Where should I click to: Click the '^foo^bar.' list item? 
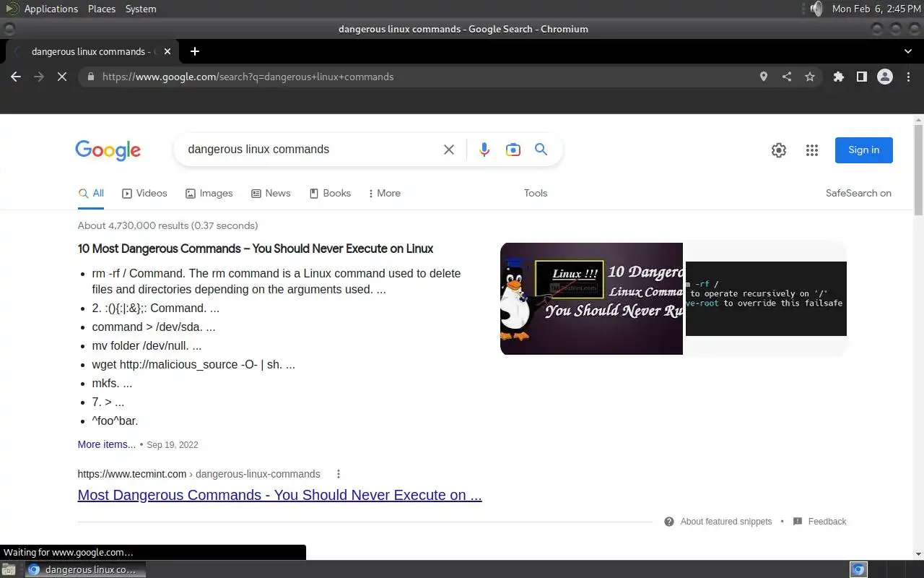pyautogui.click(x=115, y=420)
